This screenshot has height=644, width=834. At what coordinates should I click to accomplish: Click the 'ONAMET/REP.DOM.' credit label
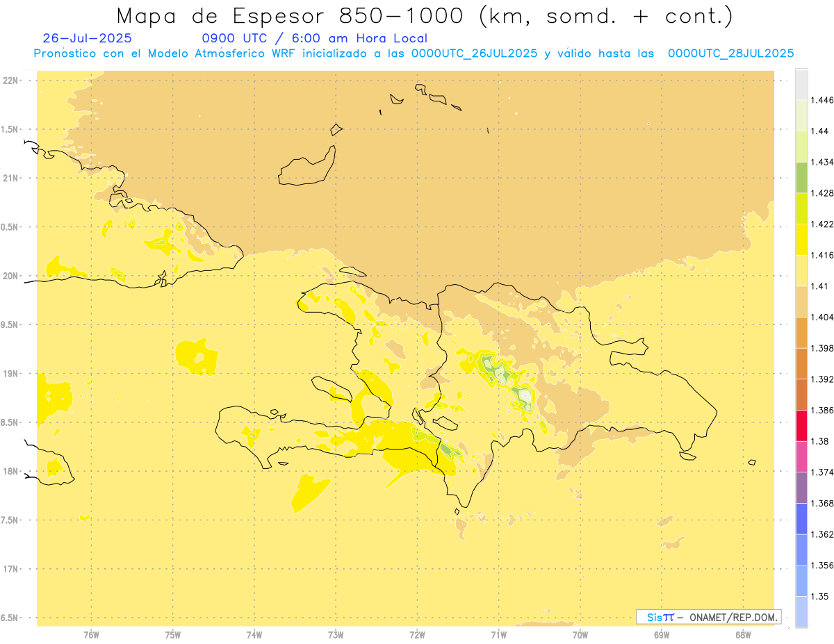[735, 617]
